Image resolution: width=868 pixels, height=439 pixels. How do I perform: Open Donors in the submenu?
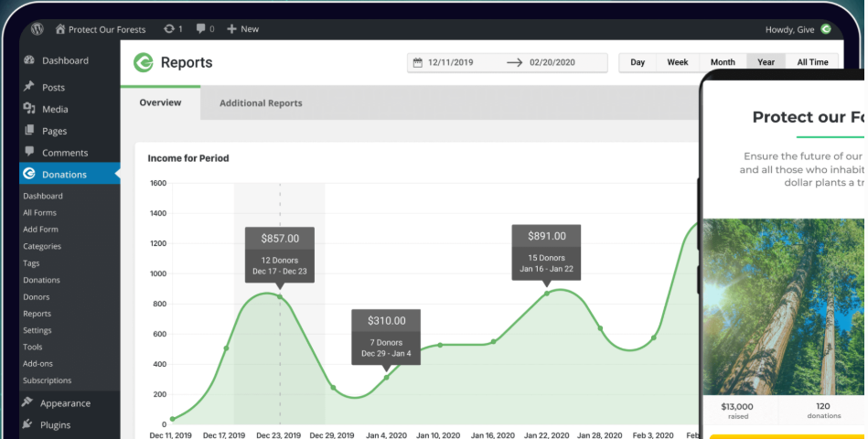click(36, 296)
